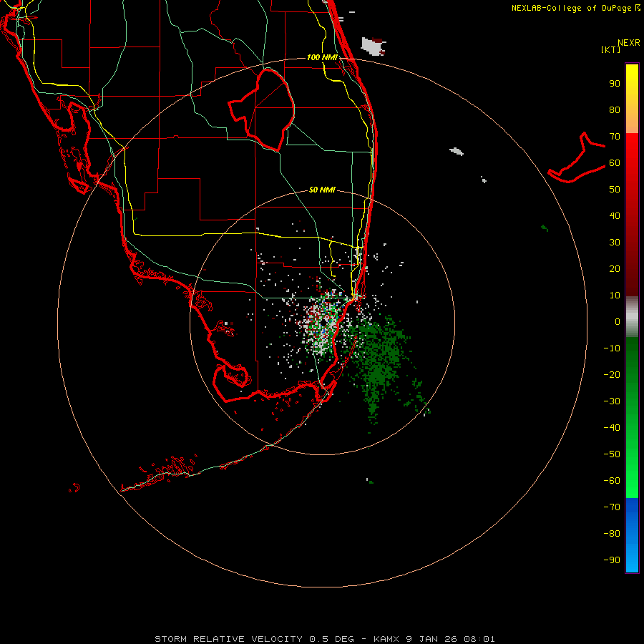This screenshot has height=644, width=644.
Task: Select the 0.5 DEG elevation text in the caption
Action: pos(331,639)
